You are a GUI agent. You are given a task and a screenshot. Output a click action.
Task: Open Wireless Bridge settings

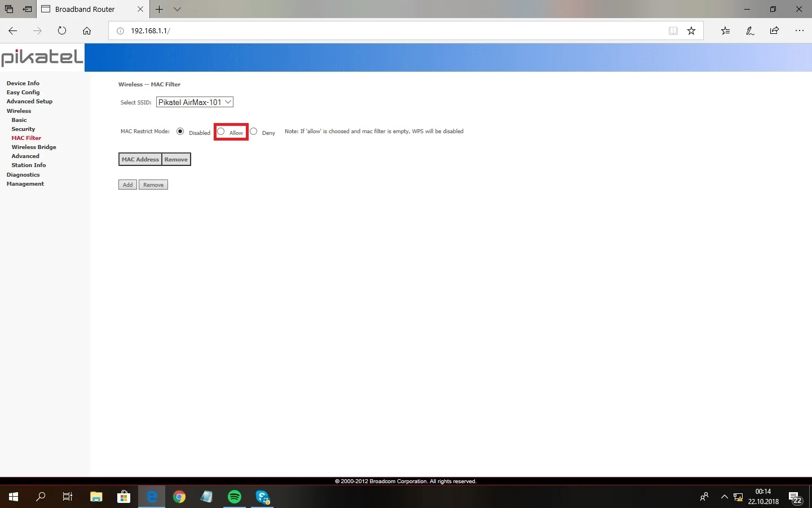[34, 147]
